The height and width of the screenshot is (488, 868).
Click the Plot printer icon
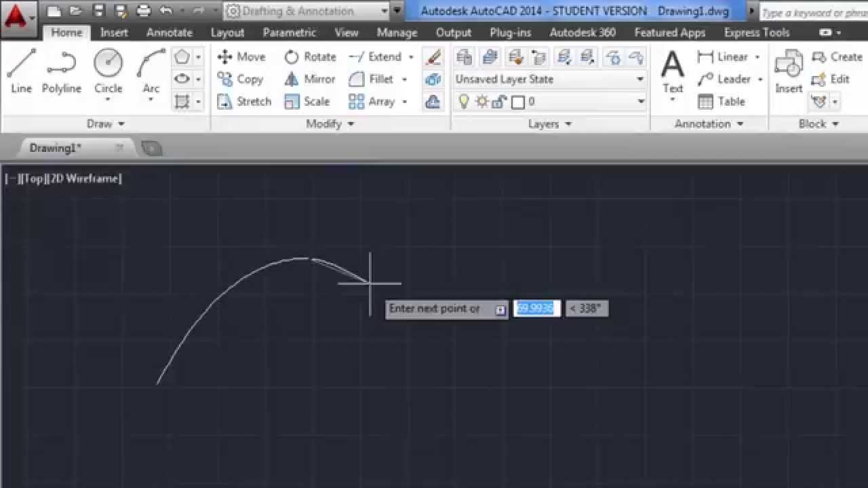tap(144, 11)
